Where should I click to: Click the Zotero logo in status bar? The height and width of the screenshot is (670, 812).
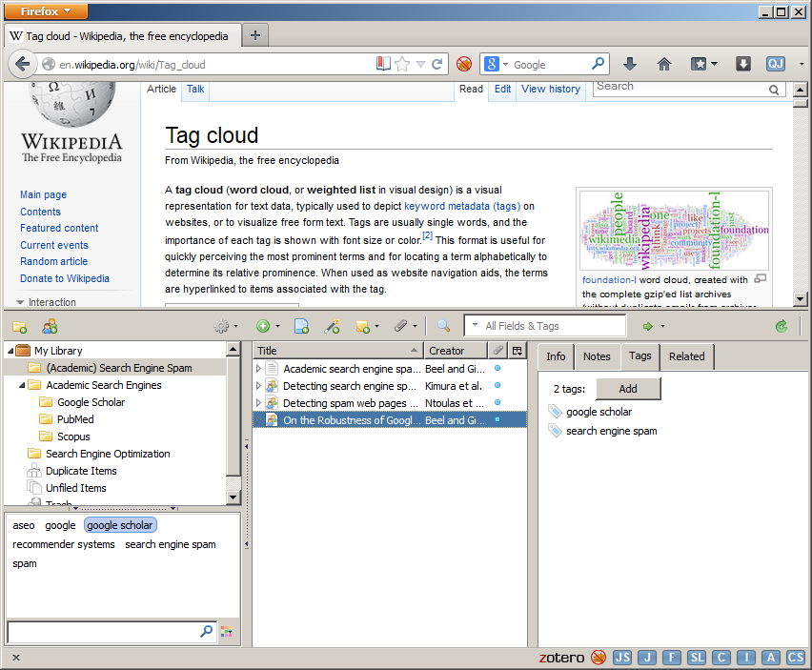click(561, 658)
